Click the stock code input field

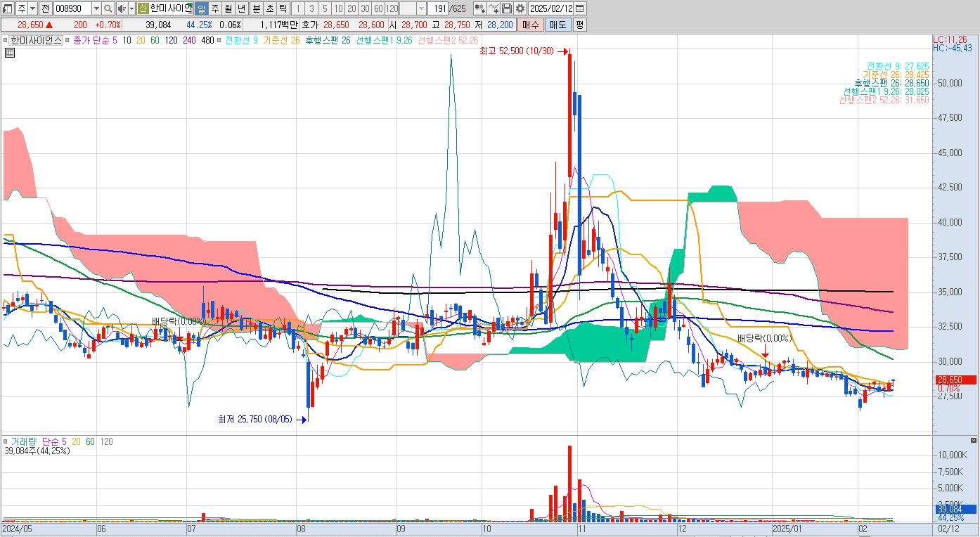click(x=72, y=8)
